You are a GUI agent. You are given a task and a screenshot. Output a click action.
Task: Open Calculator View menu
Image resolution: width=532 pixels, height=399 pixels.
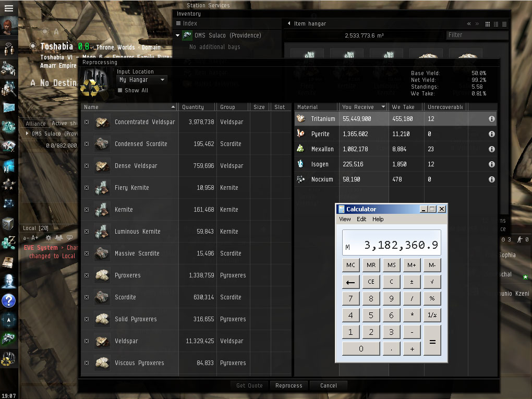pos(345,219)
